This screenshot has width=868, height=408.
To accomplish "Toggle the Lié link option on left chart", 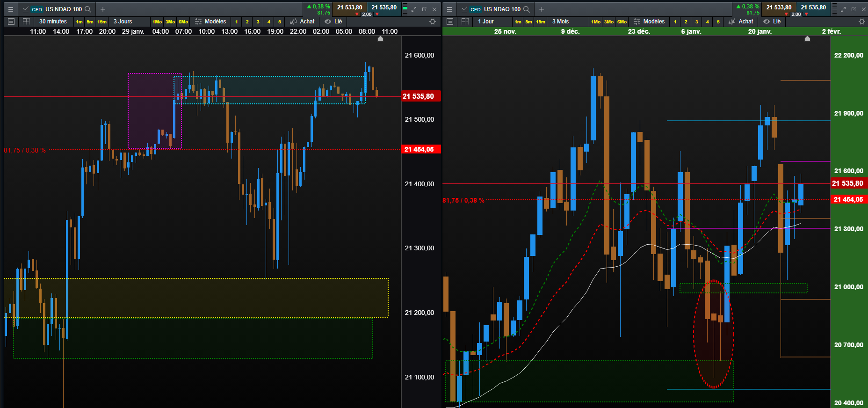I will click(x=333, y=22).
